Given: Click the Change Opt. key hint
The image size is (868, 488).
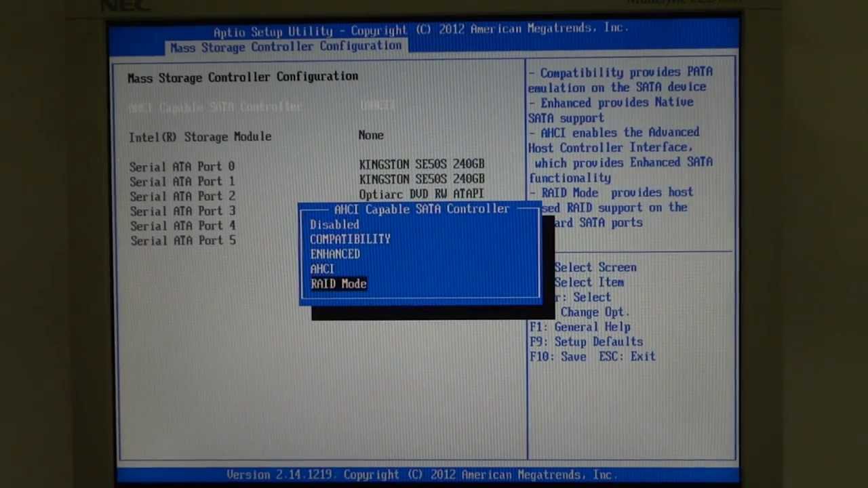Looking at the screenshot, I should (x=595, y=312).
